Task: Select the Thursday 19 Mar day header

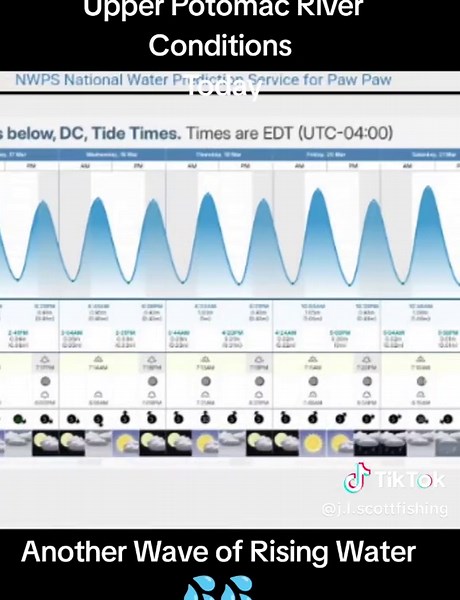Action: (x=219, y=155)
